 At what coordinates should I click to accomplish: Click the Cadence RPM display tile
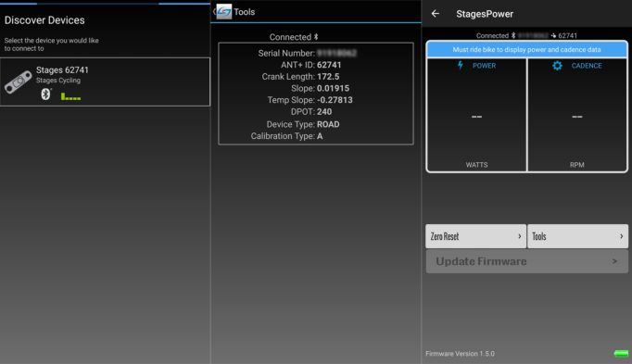(x=577, y=115)
